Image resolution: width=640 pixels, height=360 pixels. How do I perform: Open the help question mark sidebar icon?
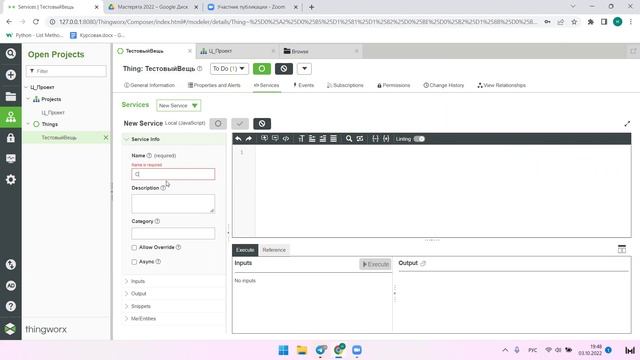point(11,306)
